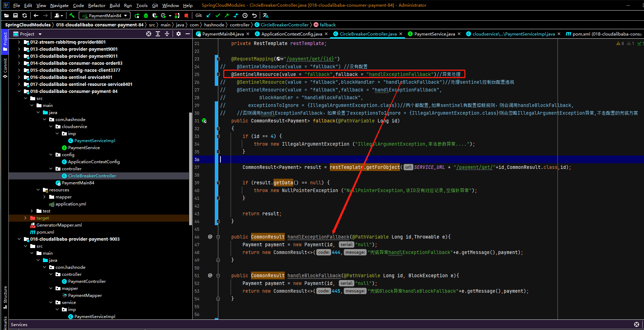Open the Project view selector dropdown
The width and height of the screenshot is (644, 330).
pos(27,34)
